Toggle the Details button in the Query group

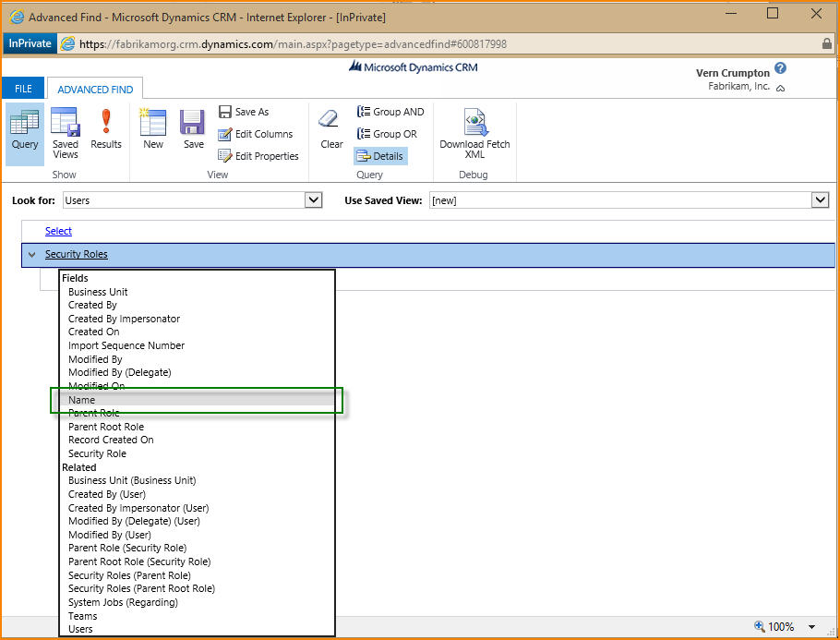coord(379,156)
